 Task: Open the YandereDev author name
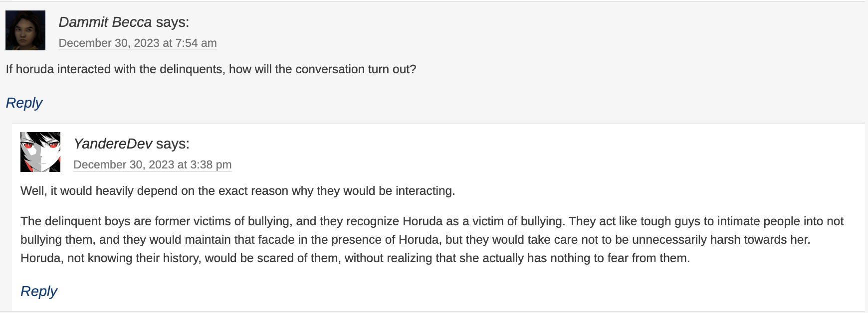click(x=113, y=144)
